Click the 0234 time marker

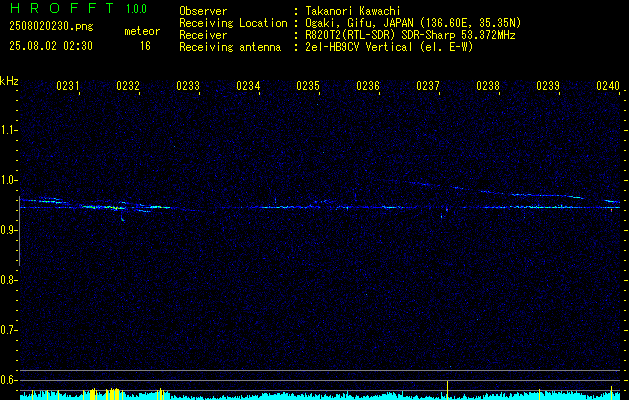248,86
